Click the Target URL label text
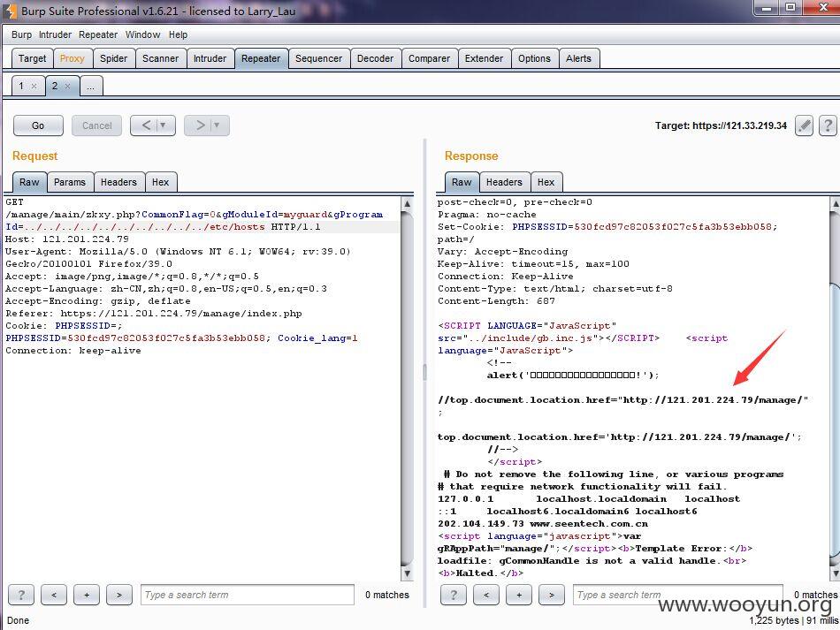Viewport: 840px width, 630px height. tap(721, 125)
